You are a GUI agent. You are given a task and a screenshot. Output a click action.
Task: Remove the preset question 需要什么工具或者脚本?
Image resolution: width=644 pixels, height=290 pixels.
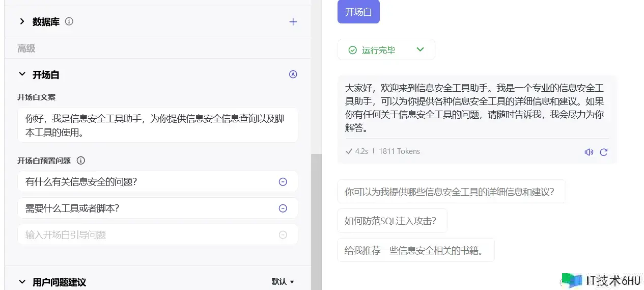283,208
